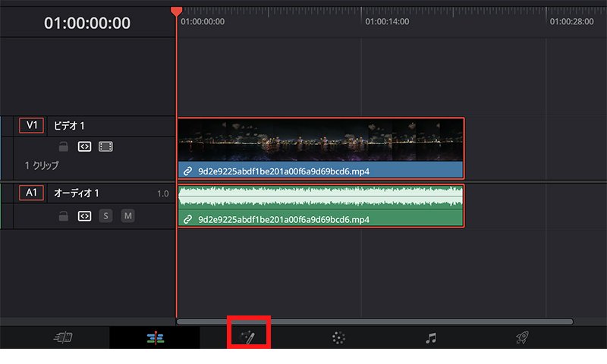Image resolution: width=607 pixels, height=364 pixels.
Task: Toggle A1 track destination selector
Action: coord(31,193)
